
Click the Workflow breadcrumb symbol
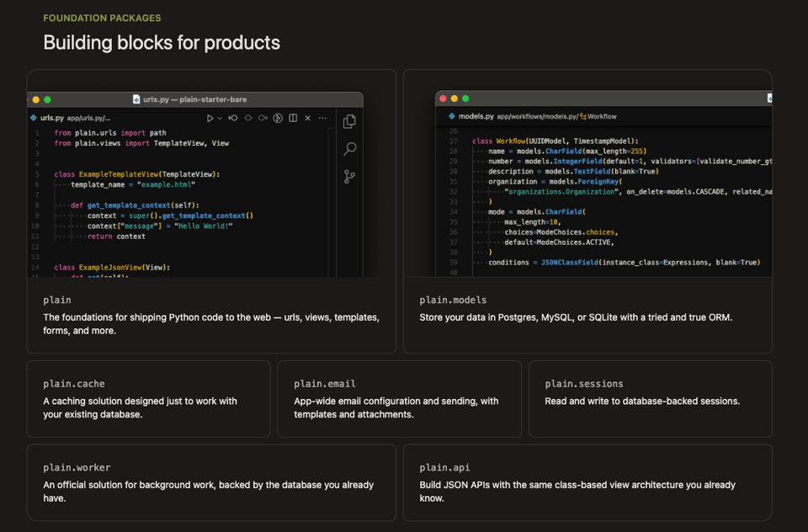[x=601, y=116]
